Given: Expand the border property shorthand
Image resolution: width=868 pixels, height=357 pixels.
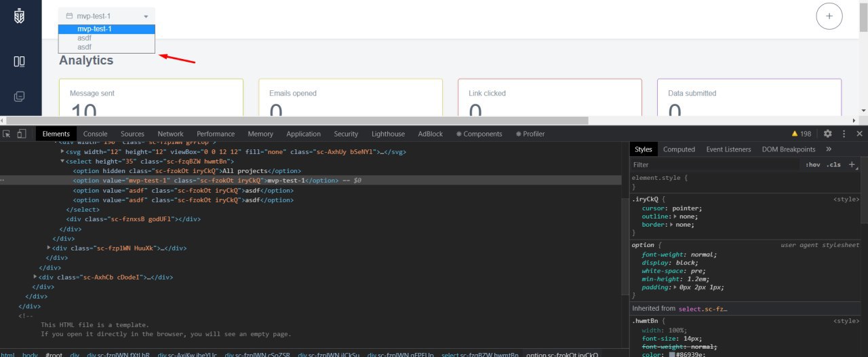Looking at the screenshot, I should (671, 225).
